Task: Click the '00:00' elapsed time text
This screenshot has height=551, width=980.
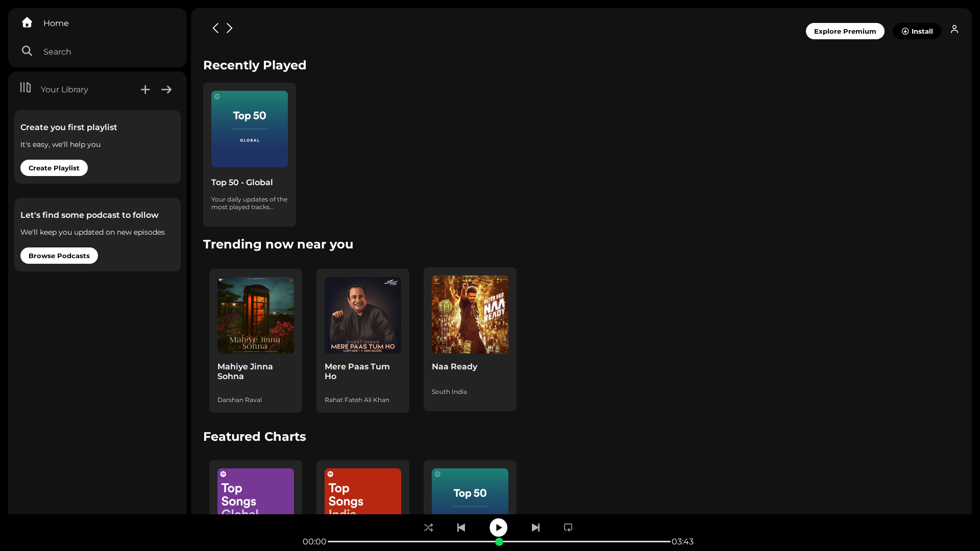Action: pos(314,542)
